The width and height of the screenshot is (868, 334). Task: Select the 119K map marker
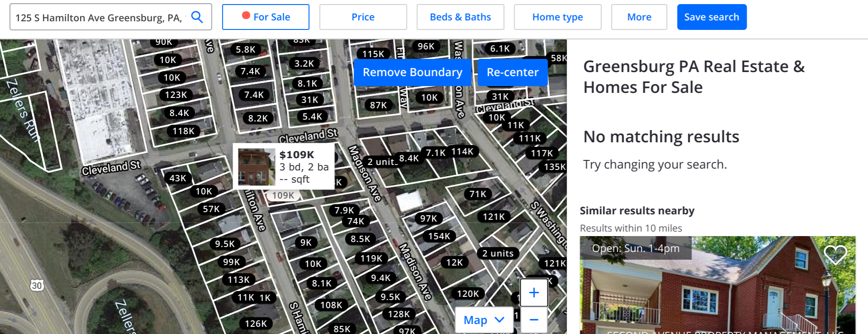coord(372,258)
